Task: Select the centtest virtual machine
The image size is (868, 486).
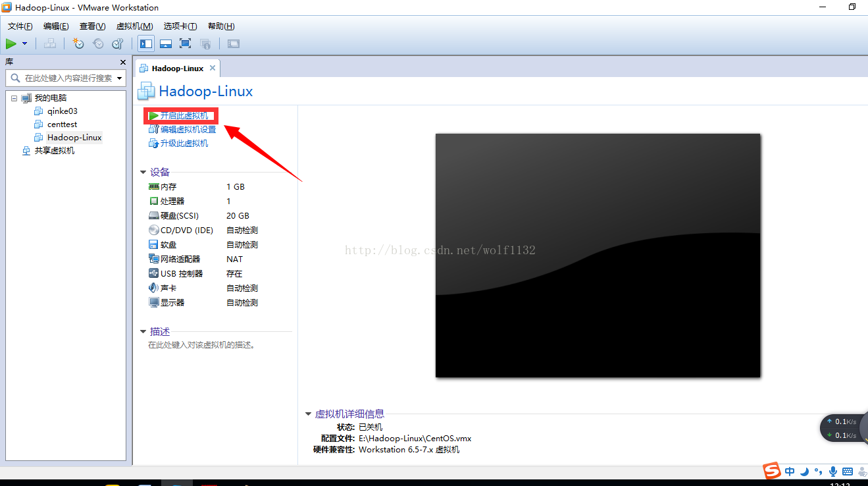Action: pyautogui.click(x=63, y=124)
